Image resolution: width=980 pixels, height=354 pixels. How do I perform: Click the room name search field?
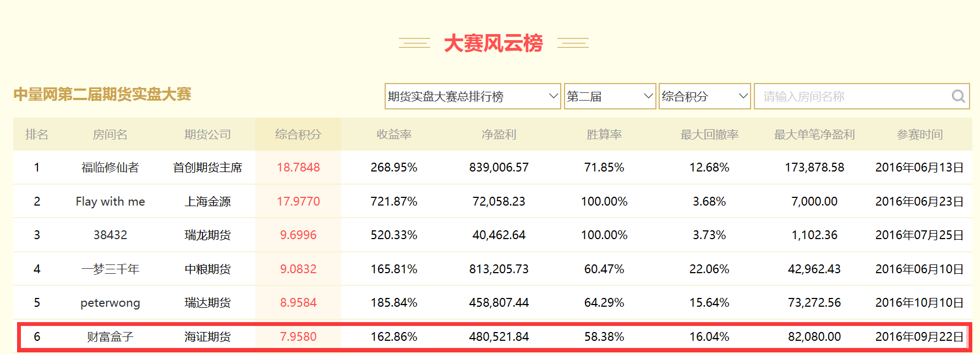click(x=853, y=97)
